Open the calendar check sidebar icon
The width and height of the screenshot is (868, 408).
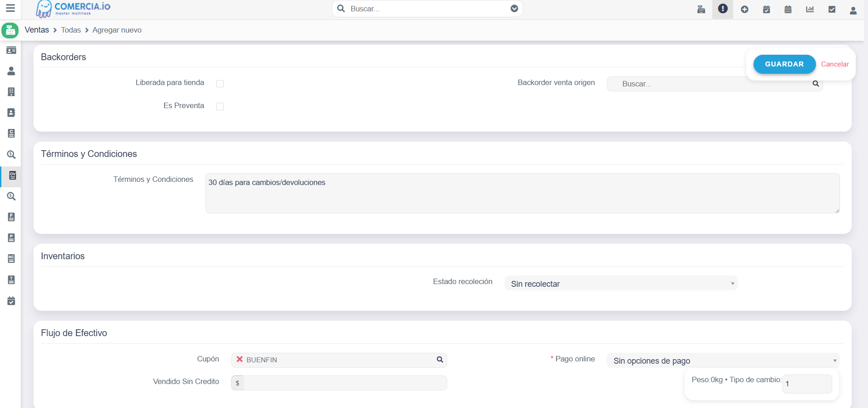(11, 301)
